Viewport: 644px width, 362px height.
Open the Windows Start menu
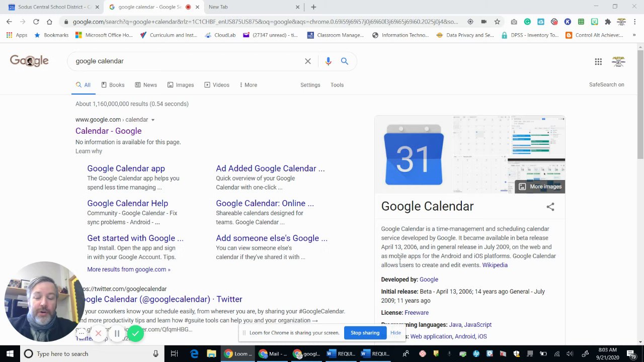click(x=10, y=354)
